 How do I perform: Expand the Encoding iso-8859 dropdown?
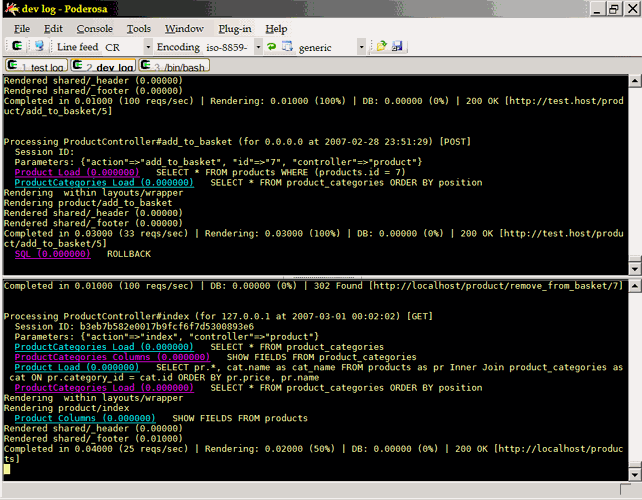click(257, 47)
